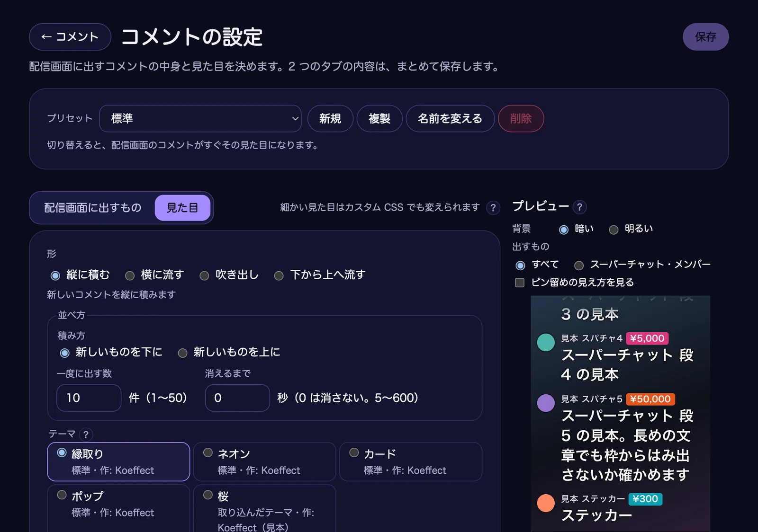Open the プリセット dropdown showing 標準
Screen dimensions: 758x532
200,118
